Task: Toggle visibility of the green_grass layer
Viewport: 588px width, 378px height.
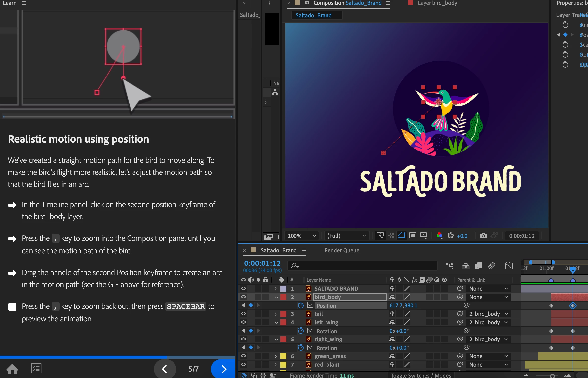Action: 243,356
